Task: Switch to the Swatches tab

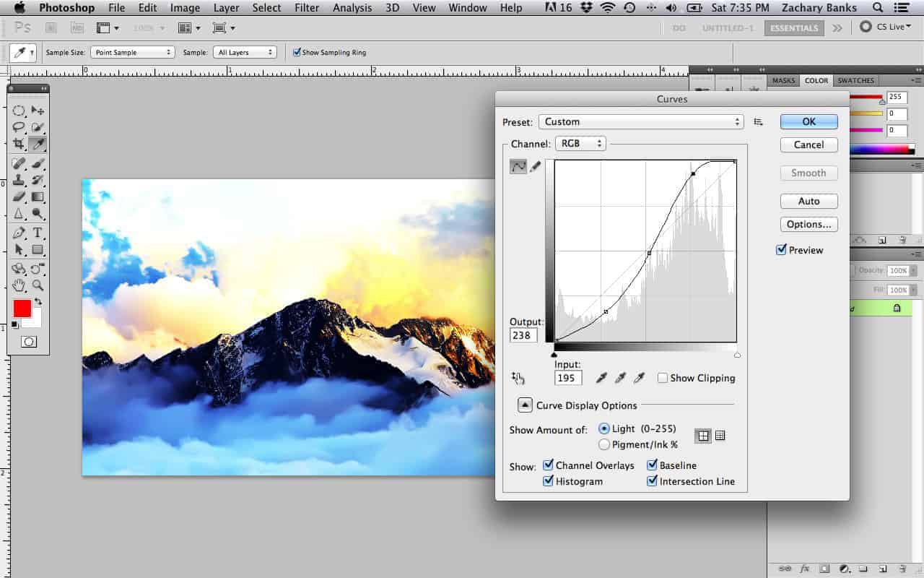Action: [855, 80]
